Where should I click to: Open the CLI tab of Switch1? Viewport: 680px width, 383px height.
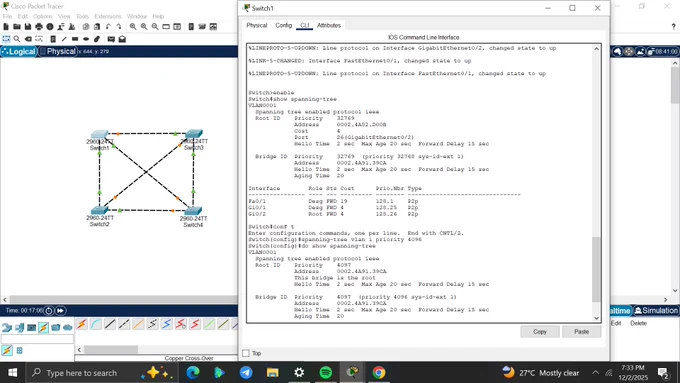tap(304, 26)
